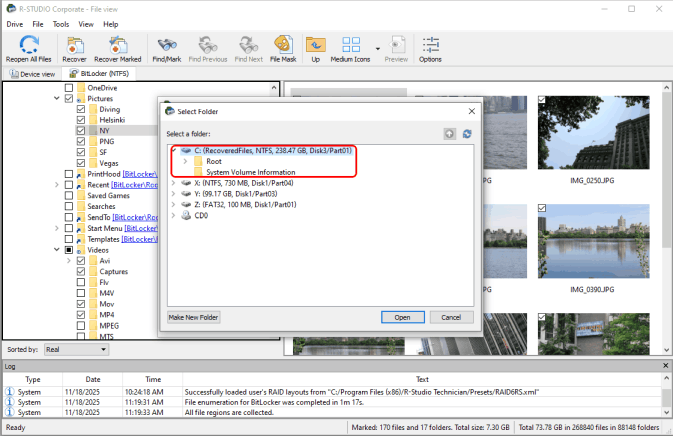Click the Up folder toolbar icon
Screen dimensions: 673x436
click(315, 46)
